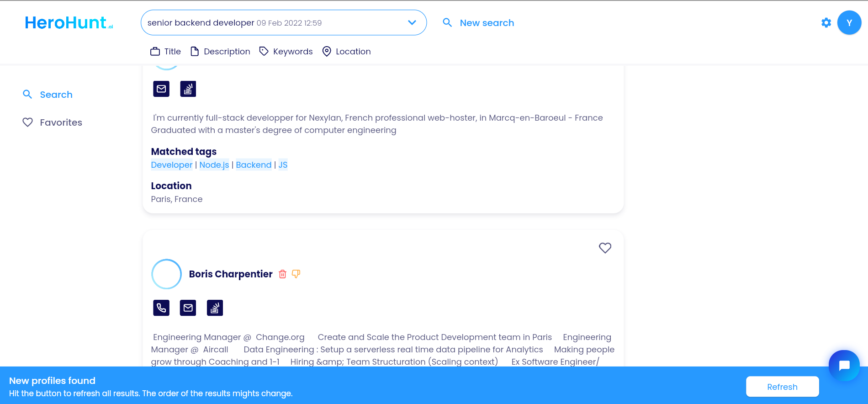The height and width of the screenshot is (404, 868).
Task: Open the Keywords filter
Action: coord(286,52)
